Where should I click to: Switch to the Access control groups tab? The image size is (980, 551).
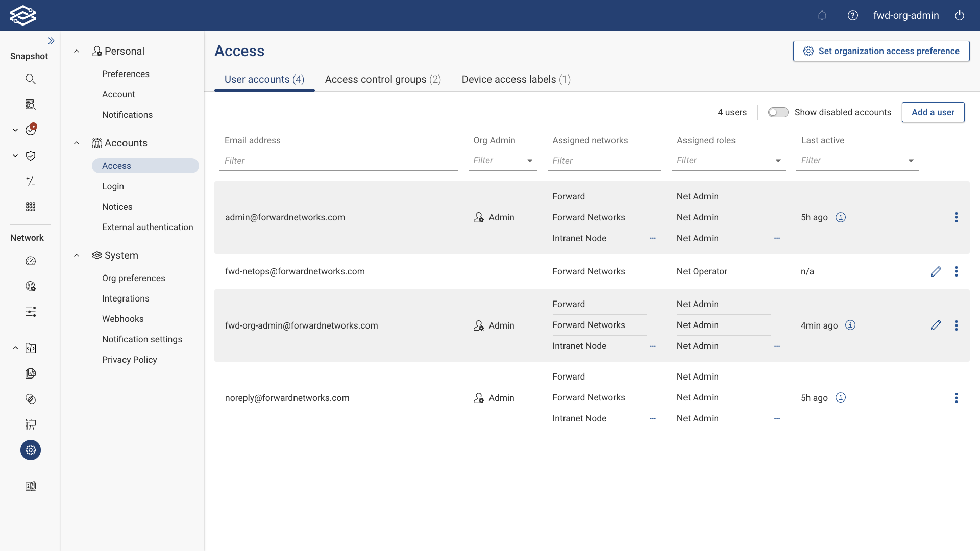point(383,80)
